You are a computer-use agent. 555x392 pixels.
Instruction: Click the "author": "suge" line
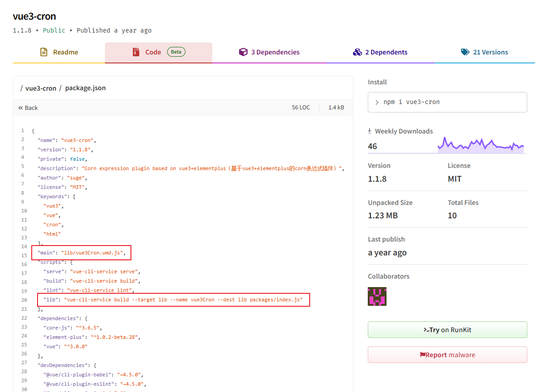pyautogui.click(x=62, y=178)
